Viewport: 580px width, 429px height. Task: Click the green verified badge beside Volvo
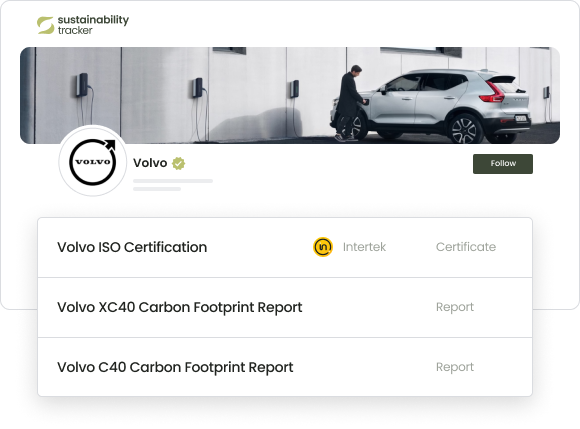179,163
